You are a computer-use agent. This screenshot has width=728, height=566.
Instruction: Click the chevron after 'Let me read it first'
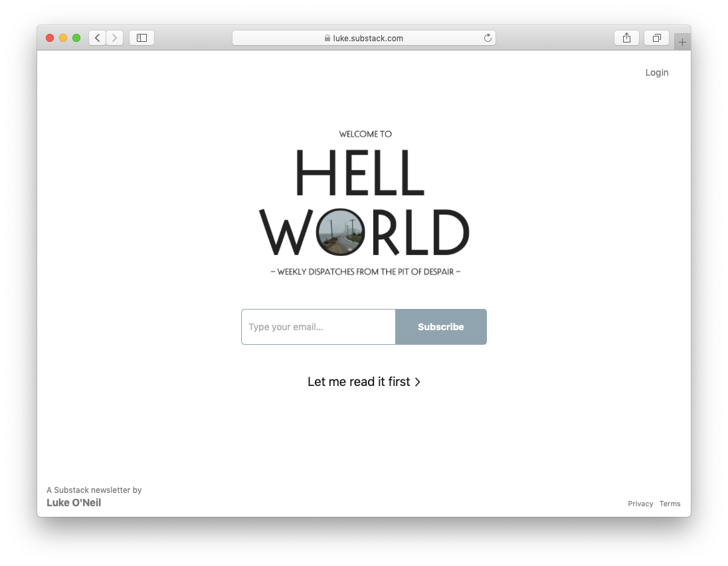tap(417, 382)
